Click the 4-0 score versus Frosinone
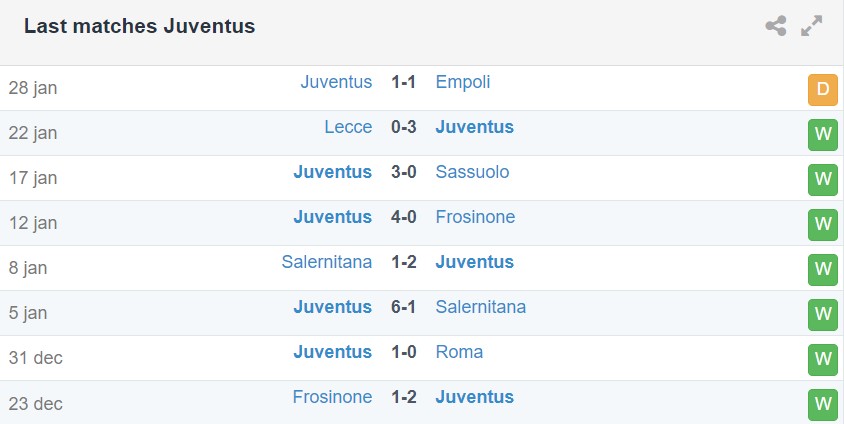The image size is (844, 424). [x=404, y=217]
